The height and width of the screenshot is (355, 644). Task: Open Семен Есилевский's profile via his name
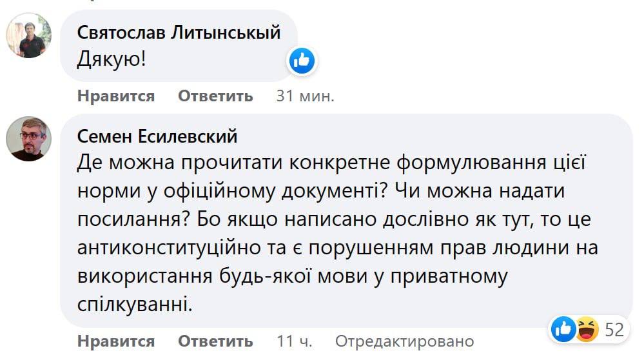click(x=157, y=136)
